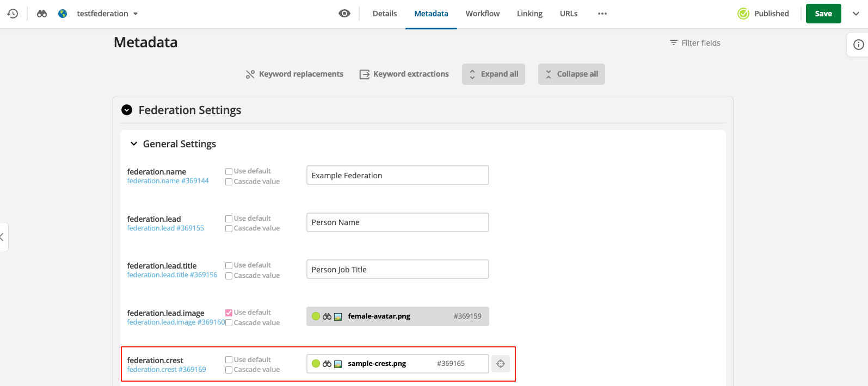Open Keyword extractions
868x386 pixels.
click(x=404, y=74)
